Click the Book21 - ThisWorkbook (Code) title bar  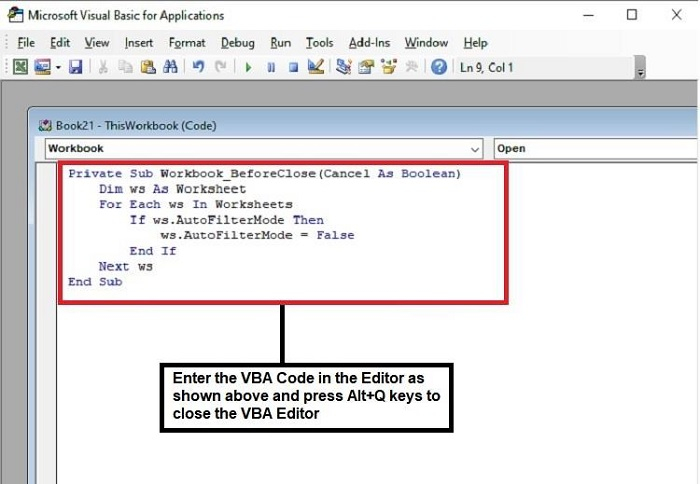click(364, 125)
